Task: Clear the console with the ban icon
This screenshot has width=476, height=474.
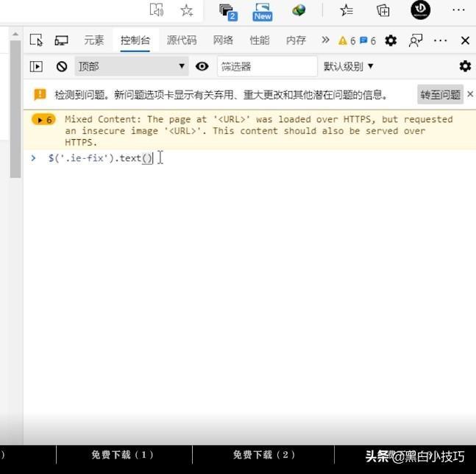Action: click(x=62, y=66)
